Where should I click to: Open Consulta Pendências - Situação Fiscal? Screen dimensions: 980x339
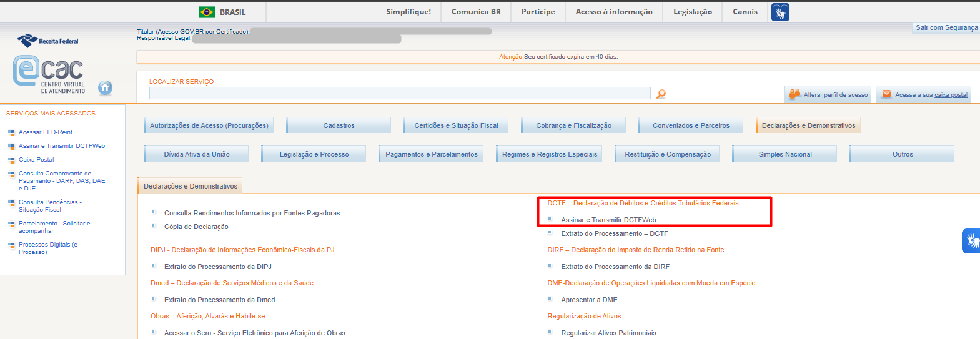click(50, 206)
